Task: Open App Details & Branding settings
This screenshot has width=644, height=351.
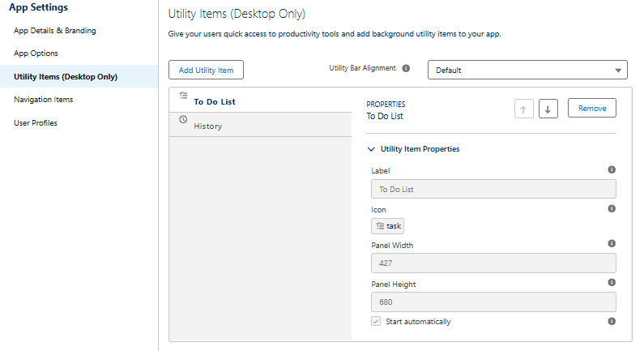Action: click(55, 31)
